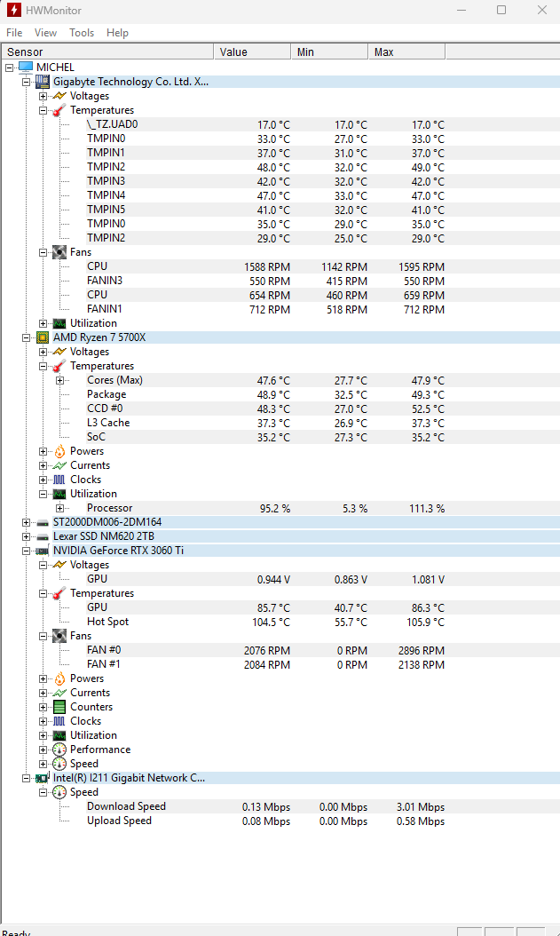
Task: Click the Sensor column header
Action: click(x=108, y=52)
